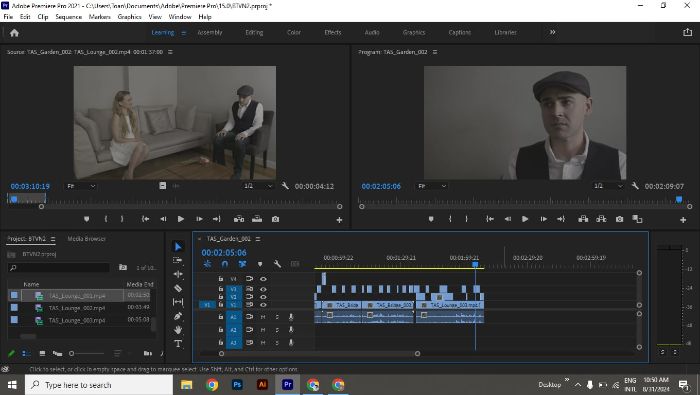The height and width of the screenshot is (395, 700).
Task: Click the Home icon in the workspace bar
Action: (14, 33)
